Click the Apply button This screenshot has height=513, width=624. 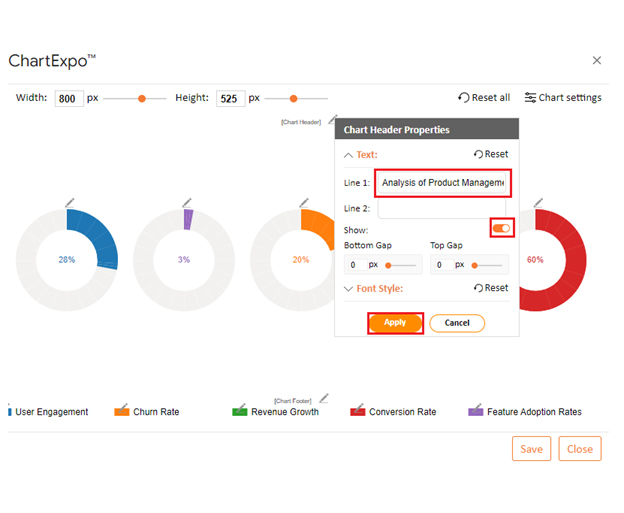395,323
